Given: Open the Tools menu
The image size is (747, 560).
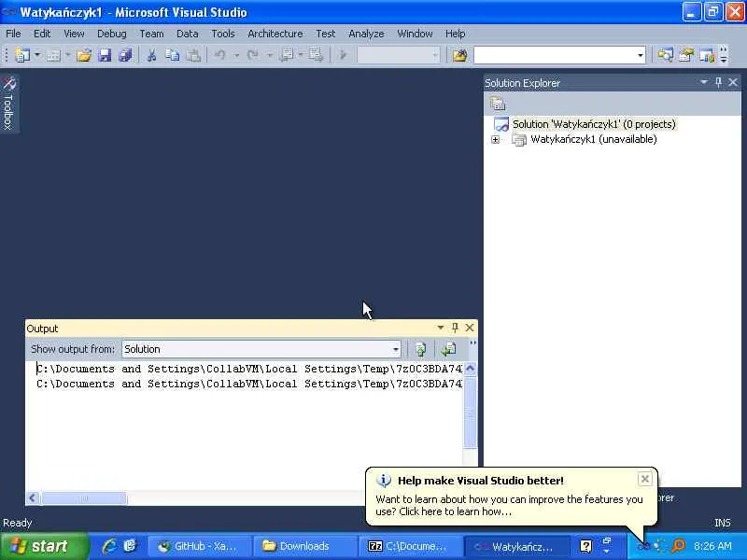Looking at the screenshot, I should [223, 34].
